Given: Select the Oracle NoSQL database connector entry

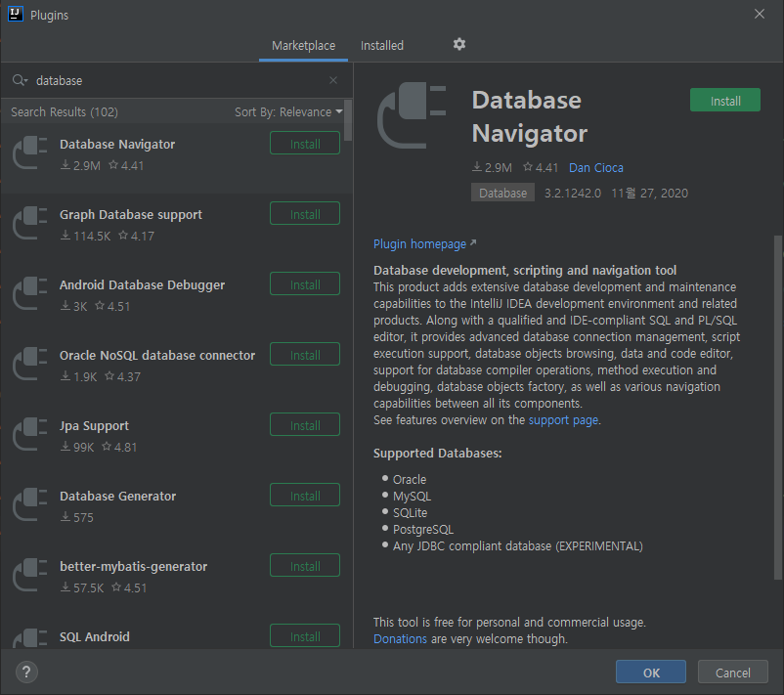Looking at the screenshot, I should tap(177, 369).
